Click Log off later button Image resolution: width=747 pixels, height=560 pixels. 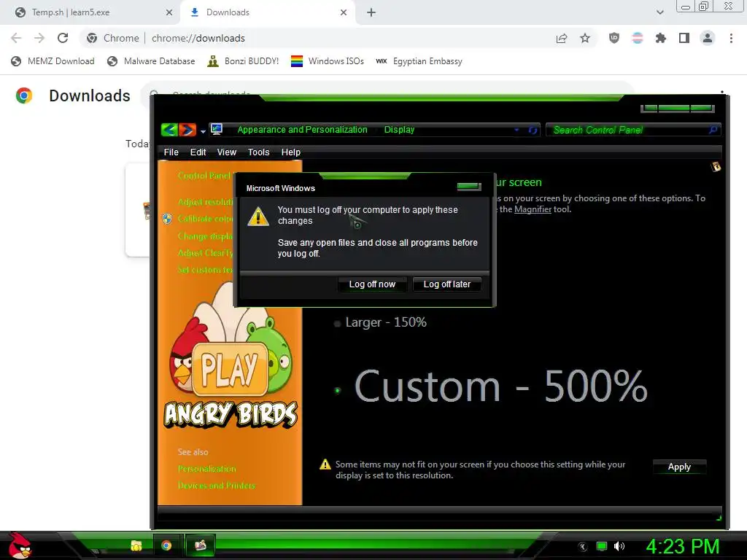[447, 284]
